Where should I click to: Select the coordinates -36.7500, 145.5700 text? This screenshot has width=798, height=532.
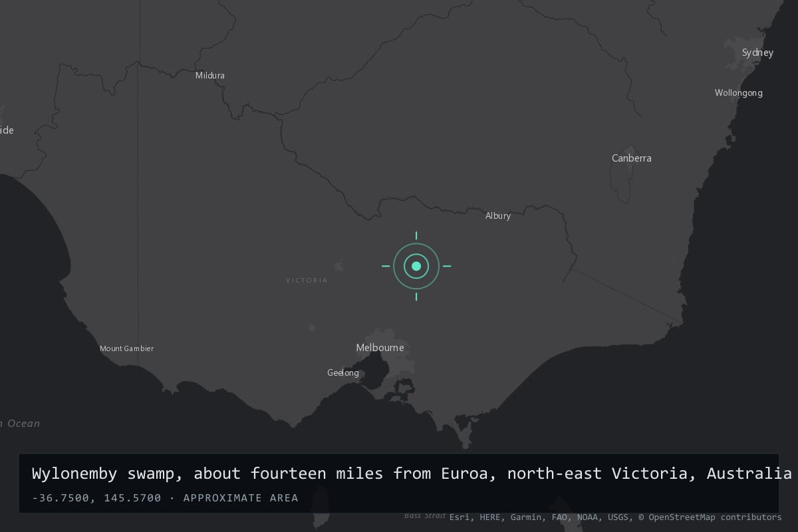[x=96, y=498]
